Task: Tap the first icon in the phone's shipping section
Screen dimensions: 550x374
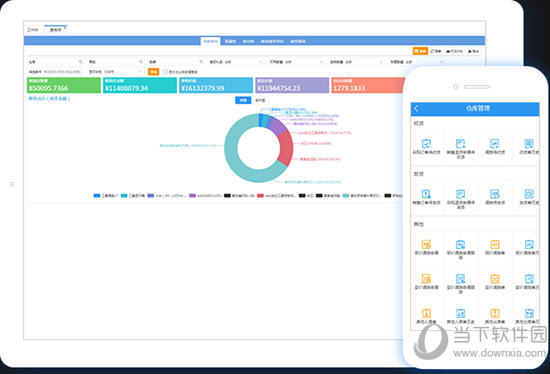Action: click(426, 194)
